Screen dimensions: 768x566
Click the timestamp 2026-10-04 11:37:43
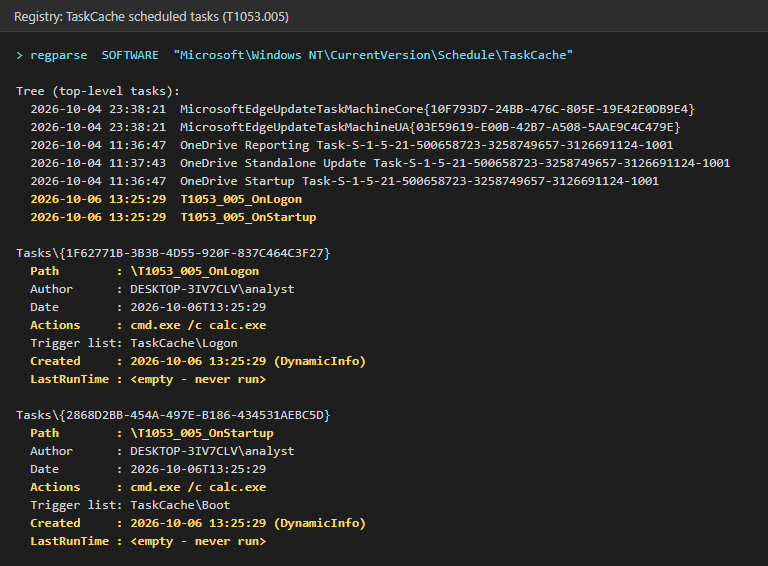[98, 163]
